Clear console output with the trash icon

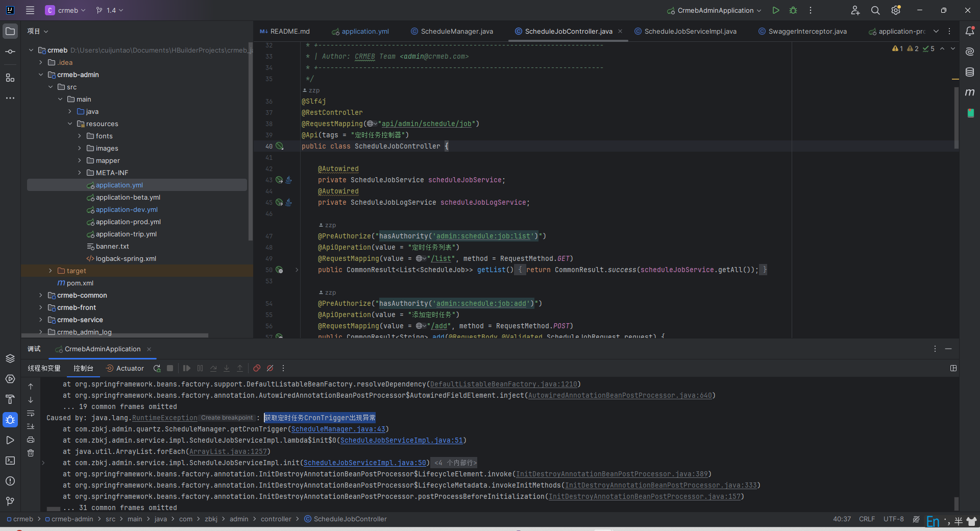[x=31, y=453]
